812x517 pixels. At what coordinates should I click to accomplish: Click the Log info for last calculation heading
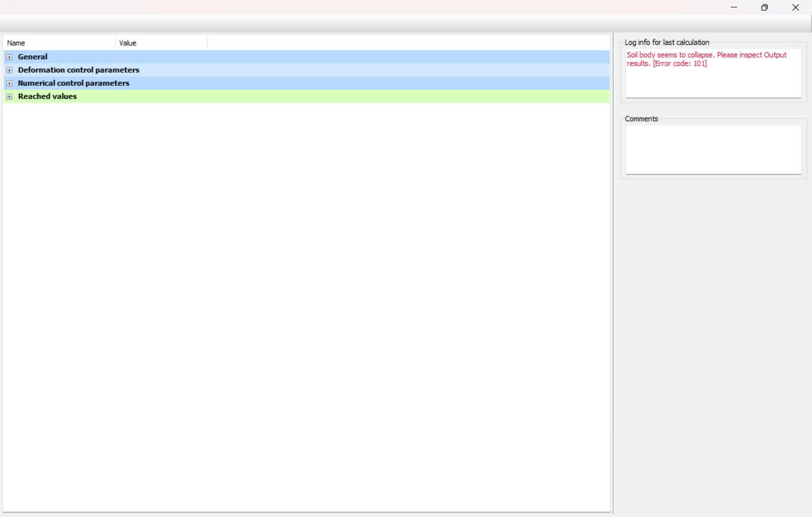pyautogui.click(x=667, y=42)
